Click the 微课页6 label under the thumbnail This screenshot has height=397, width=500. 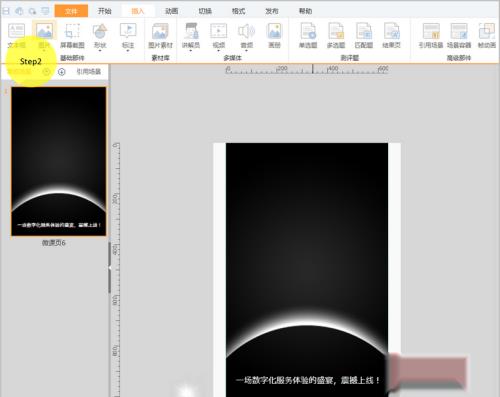(54, 243)
